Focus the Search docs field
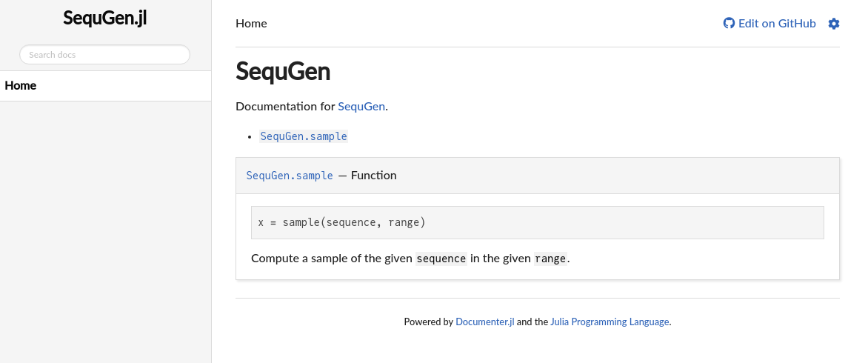The image size is (868, 363). [x=104, y=55]
